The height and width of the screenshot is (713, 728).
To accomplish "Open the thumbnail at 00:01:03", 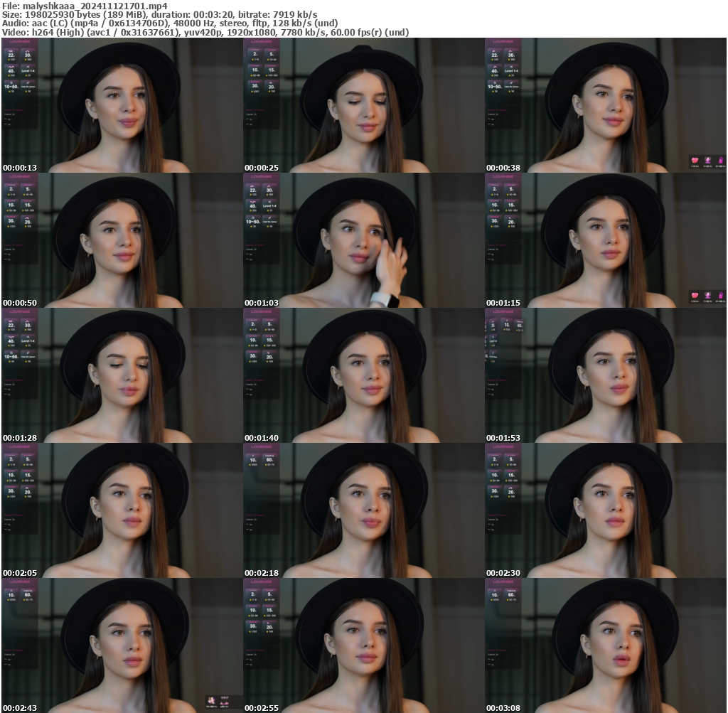I will click(364, 240).
